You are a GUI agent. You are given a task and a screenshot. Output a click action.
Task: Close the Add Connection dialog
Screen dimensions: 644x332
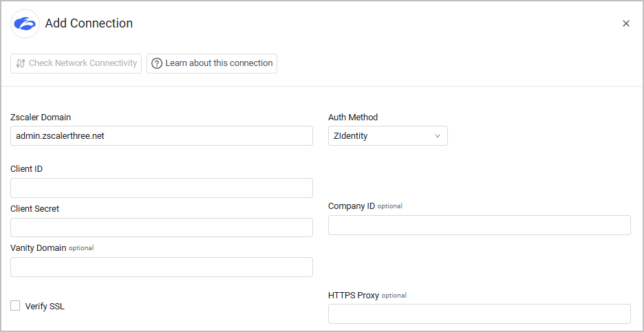point(626,23)
